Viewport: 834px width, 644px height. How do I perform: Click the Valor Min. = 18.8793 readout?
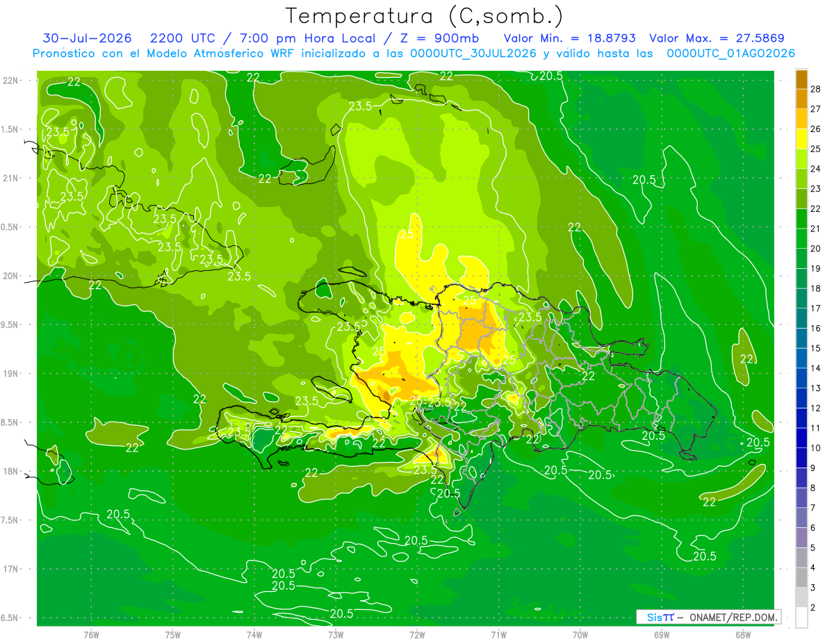tap(569, 38)
